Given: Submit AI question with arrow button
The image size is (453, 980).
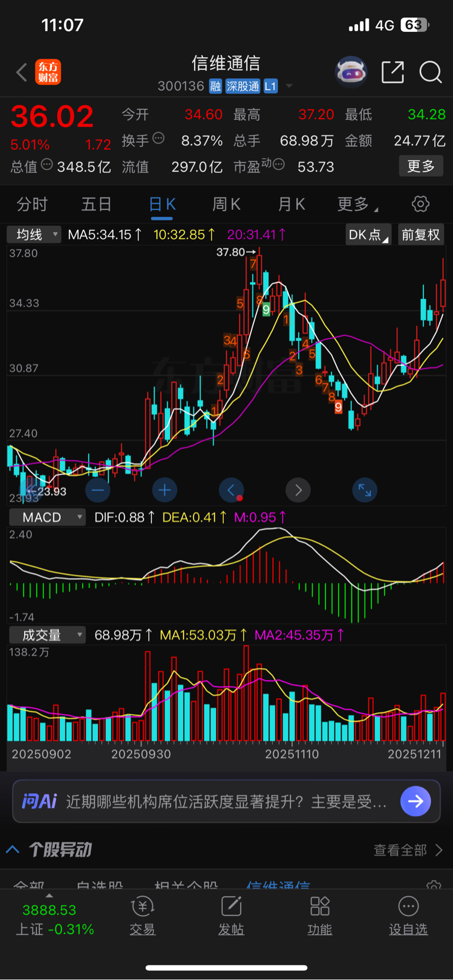Looking at the screenshot, I should click(416, 801).
